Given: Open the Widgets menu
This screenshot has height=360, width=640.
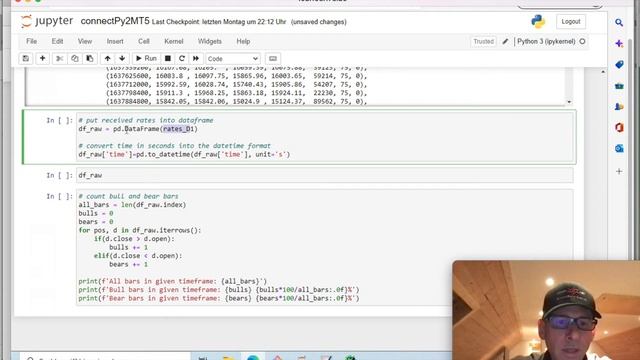Looking at the screenshot, I should coord(209,41).
